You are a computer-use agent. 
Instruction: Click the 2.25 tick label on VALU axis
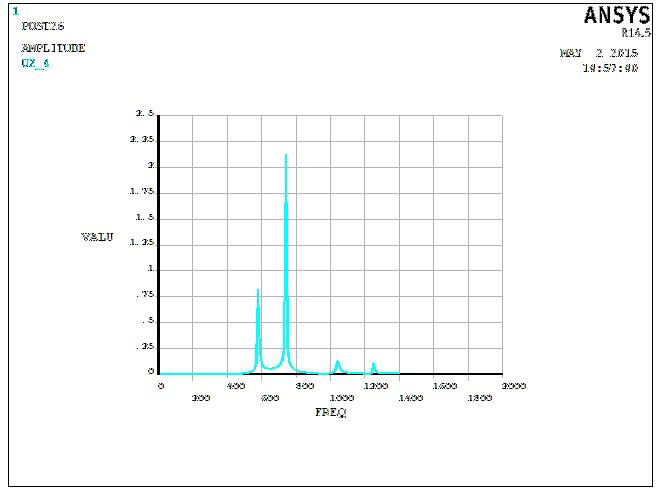(x=142, y=139)
